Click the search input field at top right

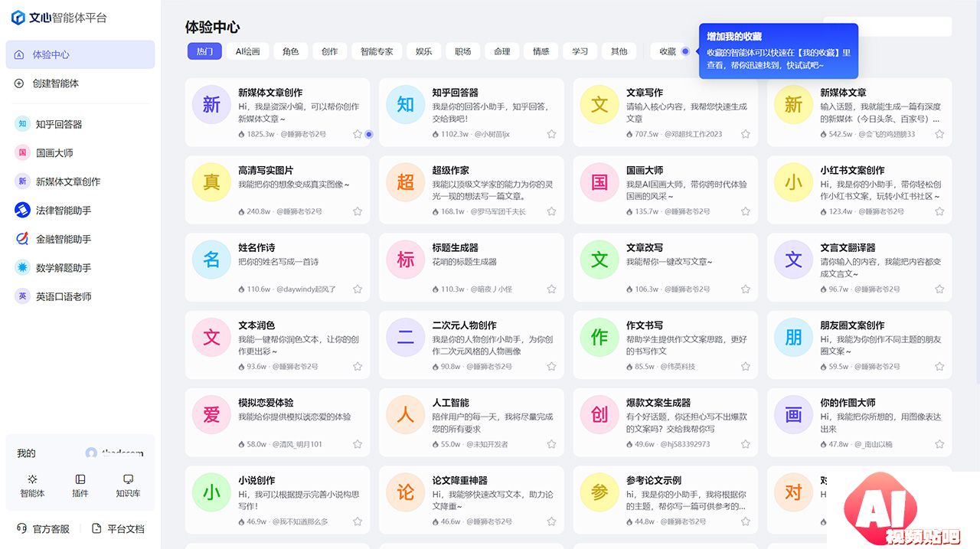click(887, 27)
